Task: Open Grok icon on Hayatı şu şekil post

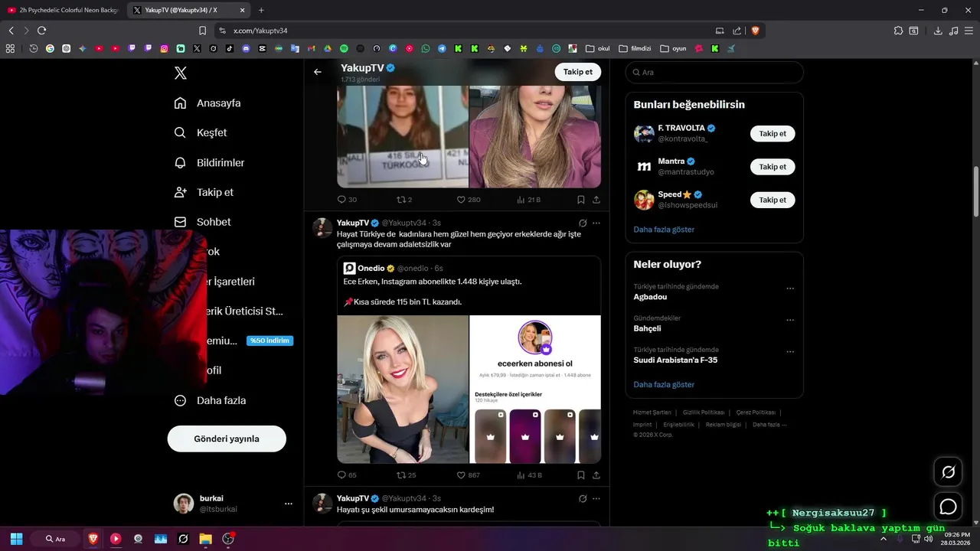Action: point(582,498)
